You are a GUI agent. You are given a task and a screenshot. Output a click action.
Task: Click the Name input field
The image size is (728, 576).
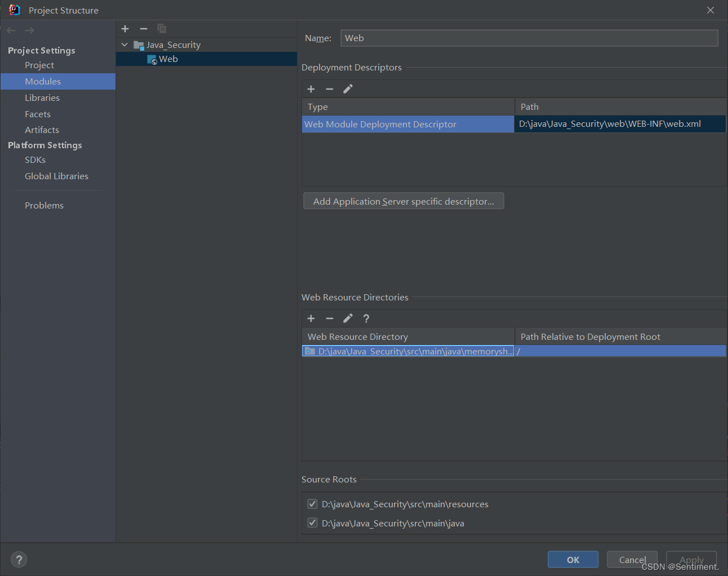529,38
